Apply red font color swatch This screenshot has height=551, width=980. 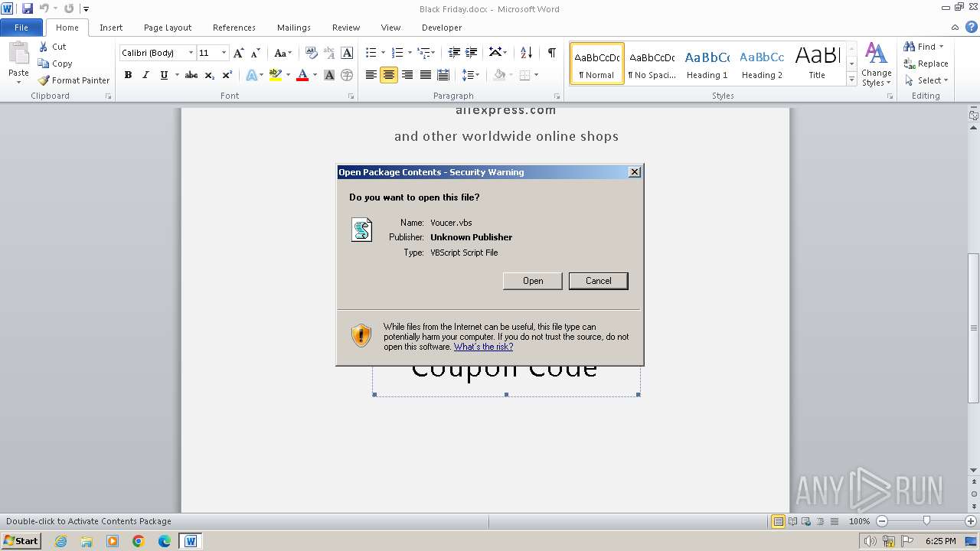pyautogui.click(x=302, y=75)
